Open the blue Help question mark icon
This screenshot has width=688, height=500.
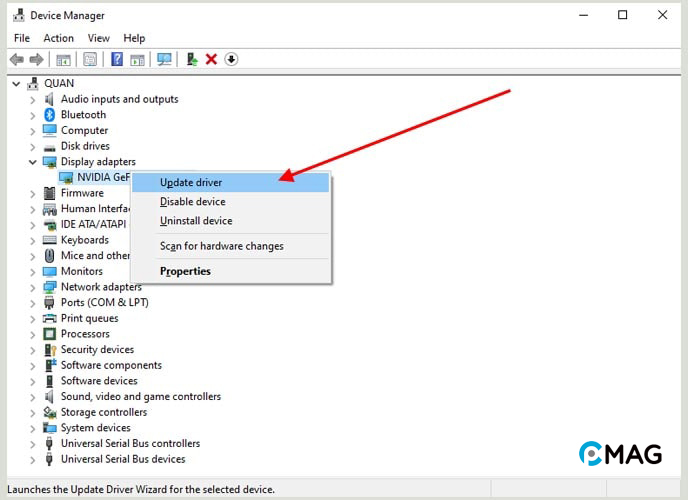click(x=117, y=59)
